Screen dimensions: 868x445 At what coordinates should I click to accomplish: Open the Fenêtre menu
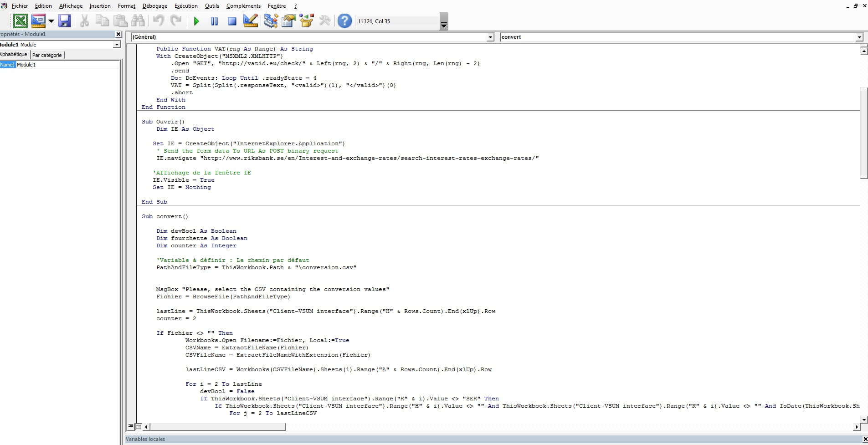pyautogui.click(x=277, y=6)
